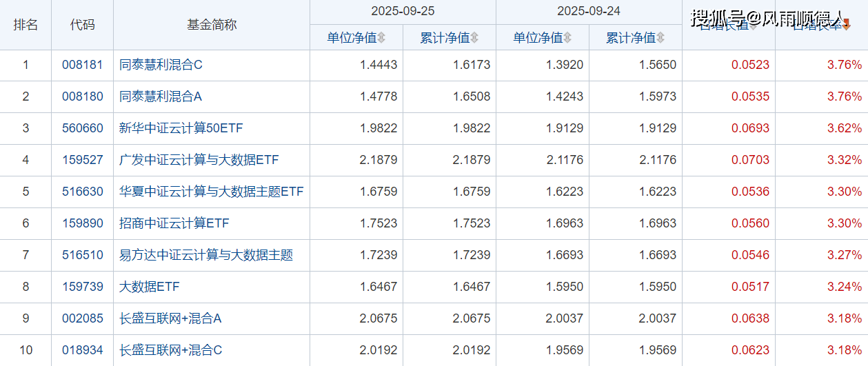Image resolution: width=868 pixels, height=366 pixels.
Task: Select unit net value 1.4443
Action: (379, 65)
